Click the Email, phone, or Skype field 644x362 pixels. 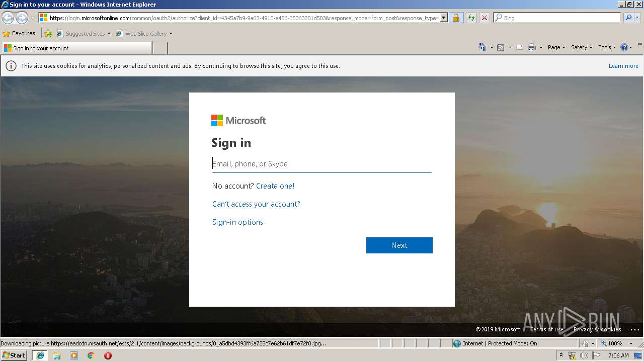tap(322, 164)
